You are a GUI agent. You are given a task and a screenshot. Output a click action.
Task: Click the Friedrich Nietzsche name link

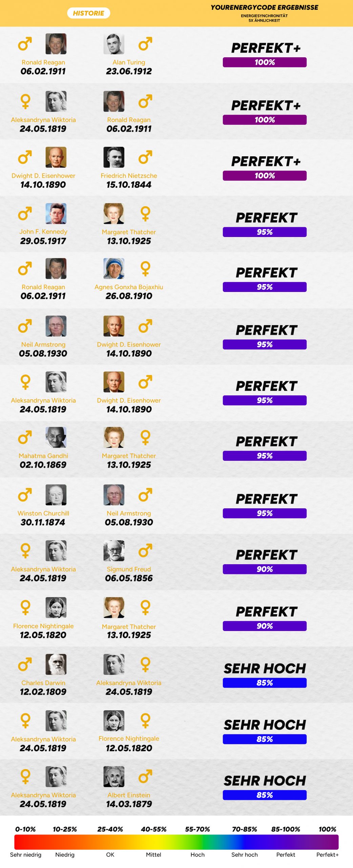click(129, 176)
